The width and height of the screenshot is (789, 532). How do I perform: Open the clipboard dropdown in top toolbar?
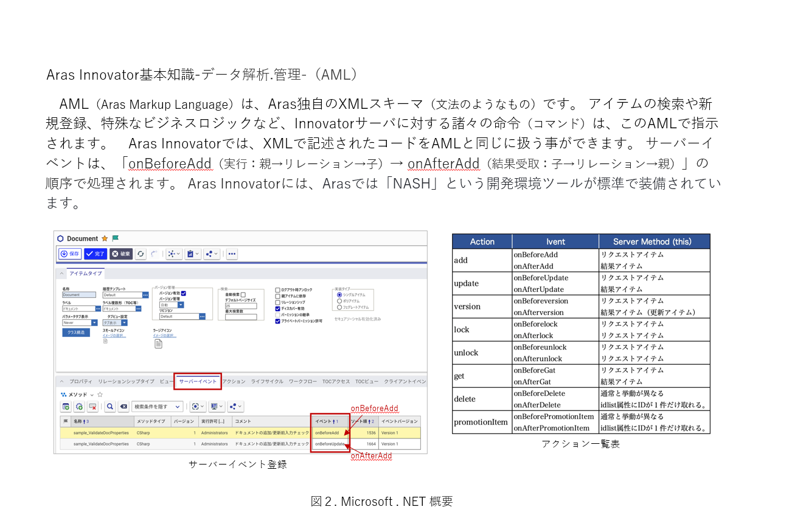pyautogui.click(x=193, y=254)
